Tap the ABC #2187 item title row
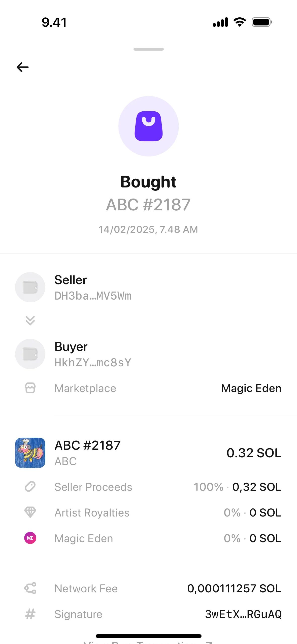Image resolution: width=297 pixels, height=644 pixels. 88,445
